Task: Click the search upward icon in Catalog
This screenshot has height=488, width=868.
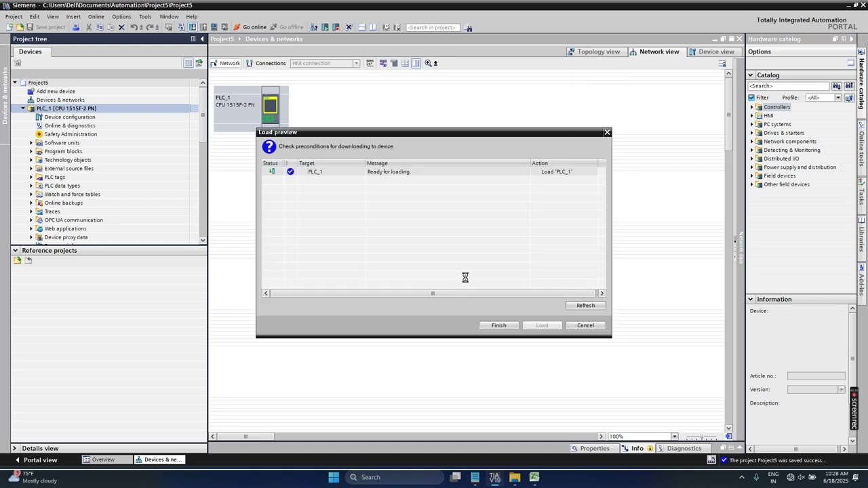Action: [x=848, y=86]
